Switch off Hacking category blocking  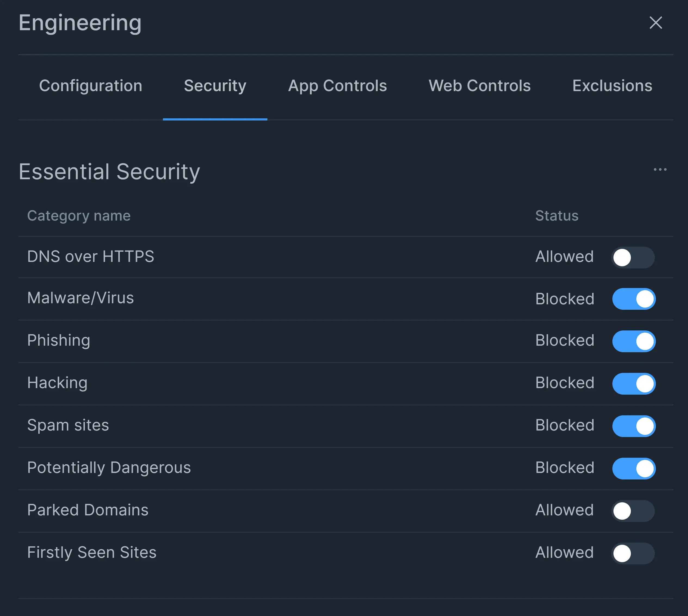(x=634, y=383)
